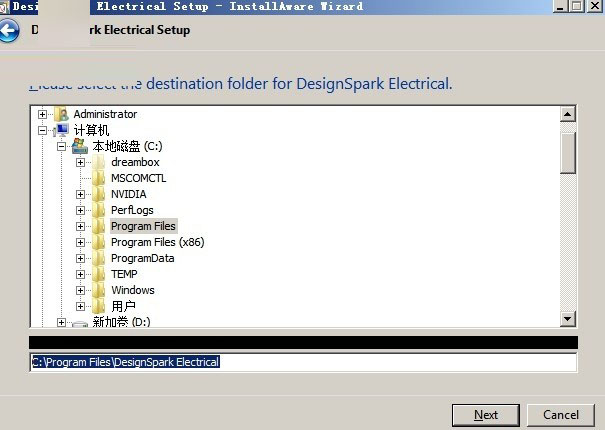Expand the 新加卷 (D:) drive
The width and height of the screenshot is (605, 430).
61,322
